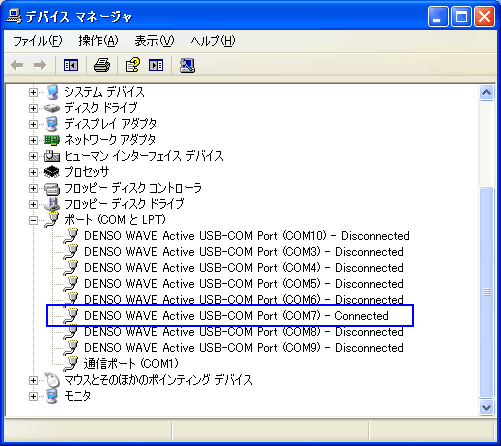Collapse the ポート (COM と LPT) node

pyautogui.click(x=33, y=220)
